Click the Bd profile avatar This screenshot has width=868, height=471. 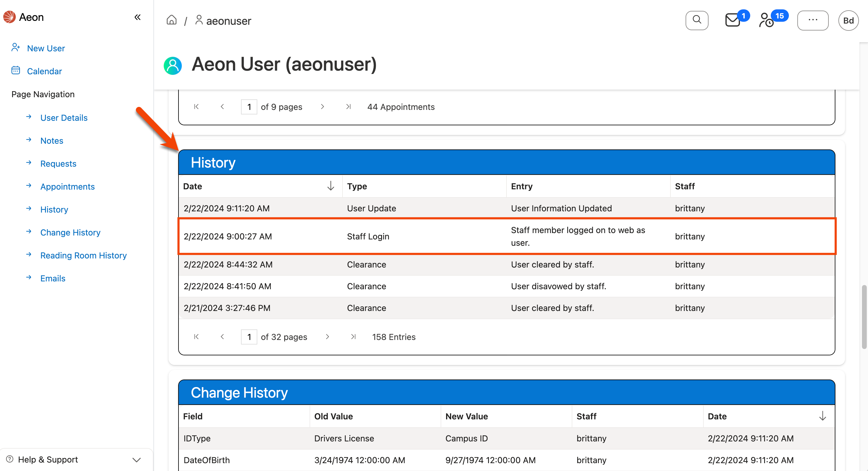(848, 20)
